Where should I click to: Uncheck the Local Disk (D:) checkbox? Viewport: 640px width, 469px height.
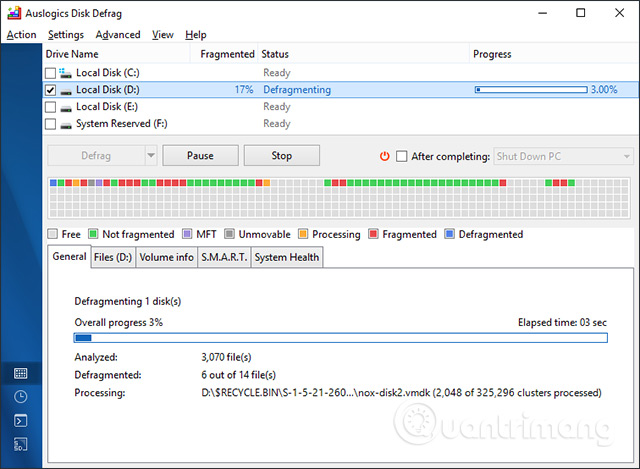point(50,90)
